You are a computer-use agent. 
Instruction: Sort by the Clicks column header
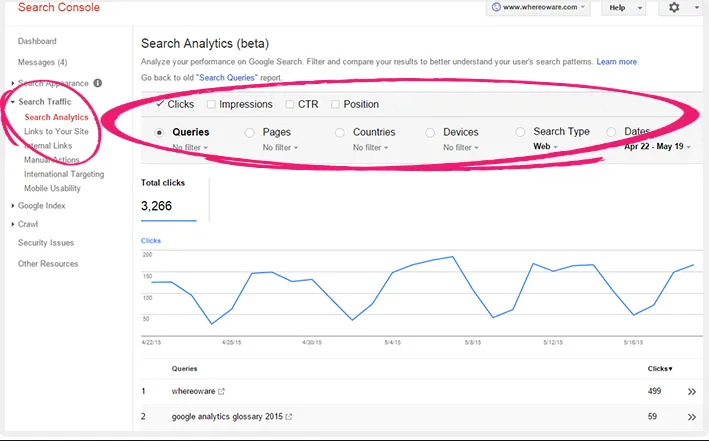660,369
